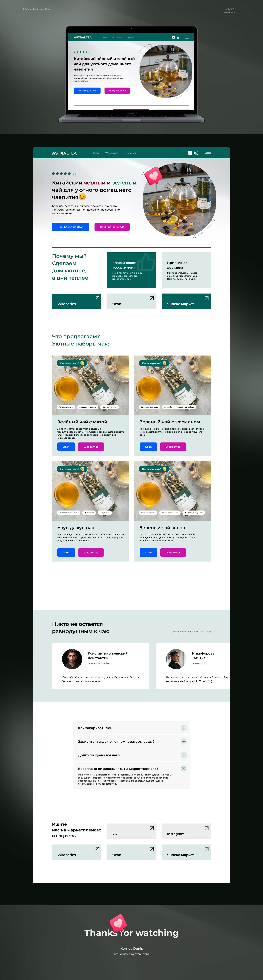Open the Wildberries link in the header nav

112,153
